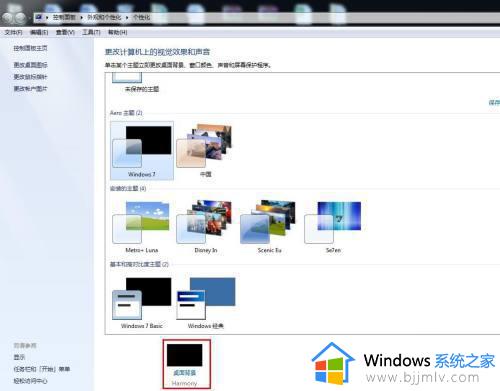Click 外观和个性化 breadcrumb in address bar

104,17
